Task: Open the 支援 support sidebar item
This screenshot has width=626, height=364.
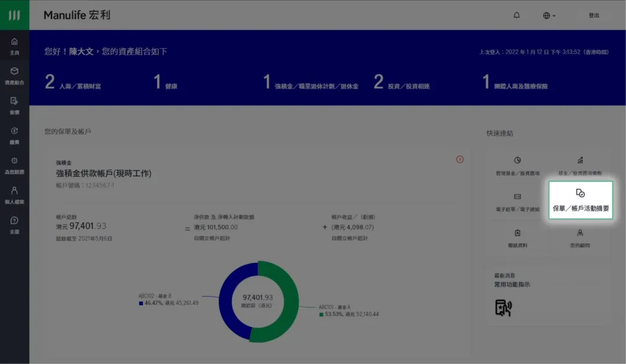Action: (x=14, y=225)
